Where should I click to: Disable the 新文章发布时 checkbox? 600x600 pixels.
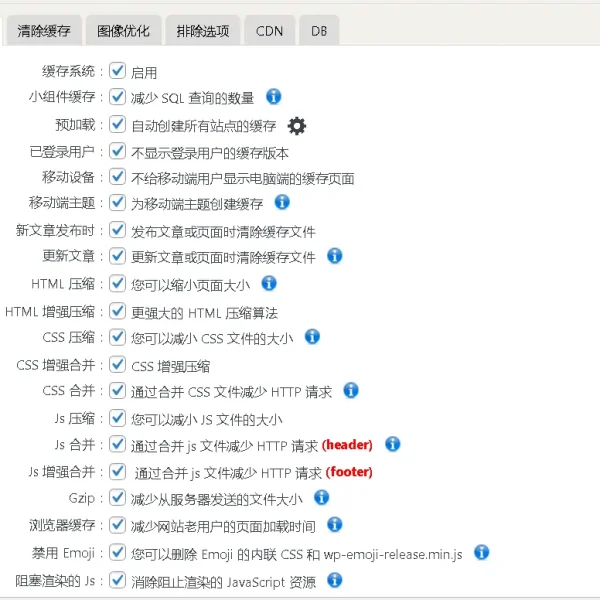coord(117,230)
